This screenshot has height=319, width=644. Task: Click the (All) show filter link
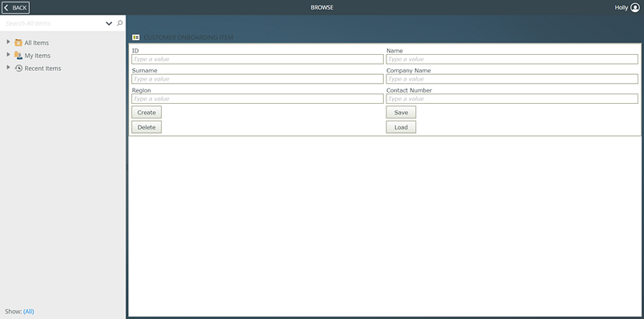(29, 312)
